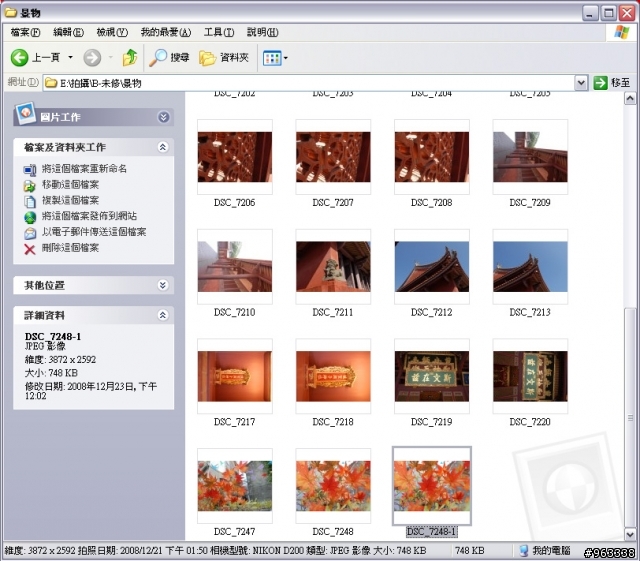Click the Forward arrow button

(92, 58)
